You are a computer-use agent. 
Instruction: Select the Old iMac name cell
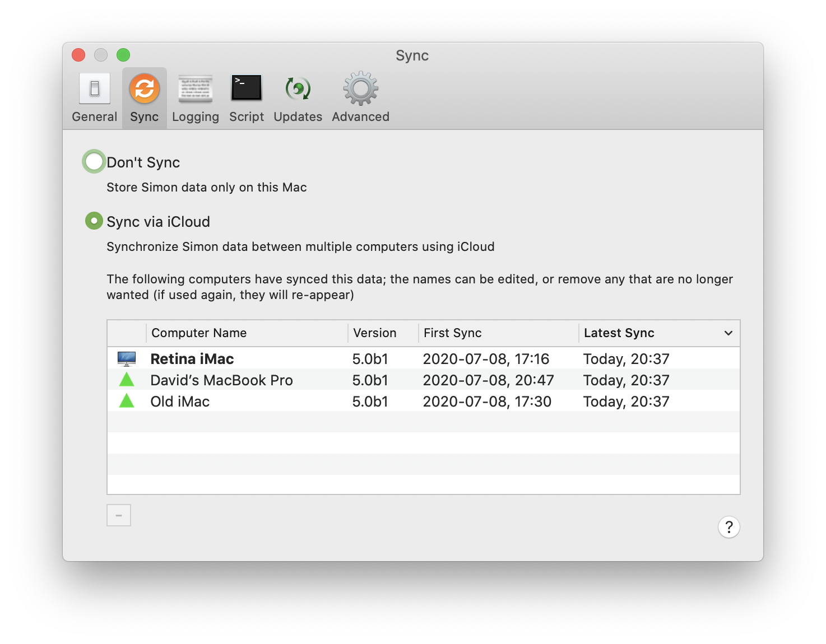click(180, 402)
